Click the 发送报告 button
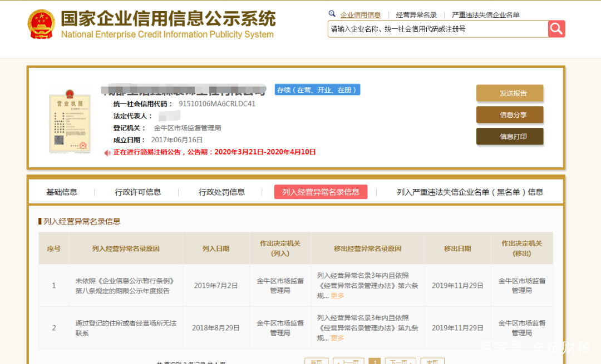The height and width of the screenshot is (364, 601). tap(510, 93)
